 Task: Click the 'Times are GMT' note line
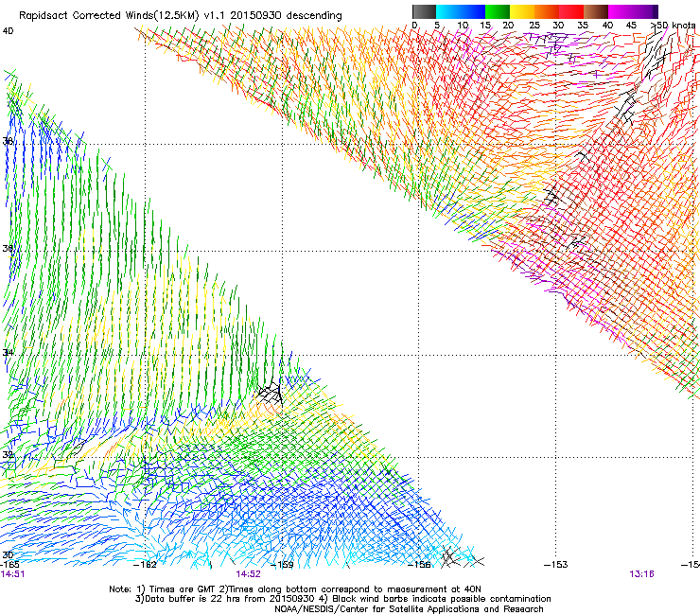[x=295, y=589]
